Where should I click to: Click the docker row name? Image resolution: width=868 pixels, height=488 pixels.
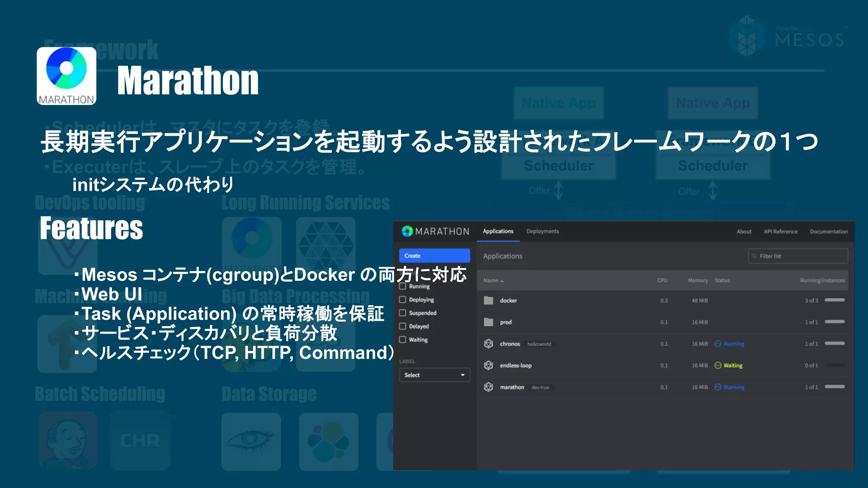tap(508, 300)
